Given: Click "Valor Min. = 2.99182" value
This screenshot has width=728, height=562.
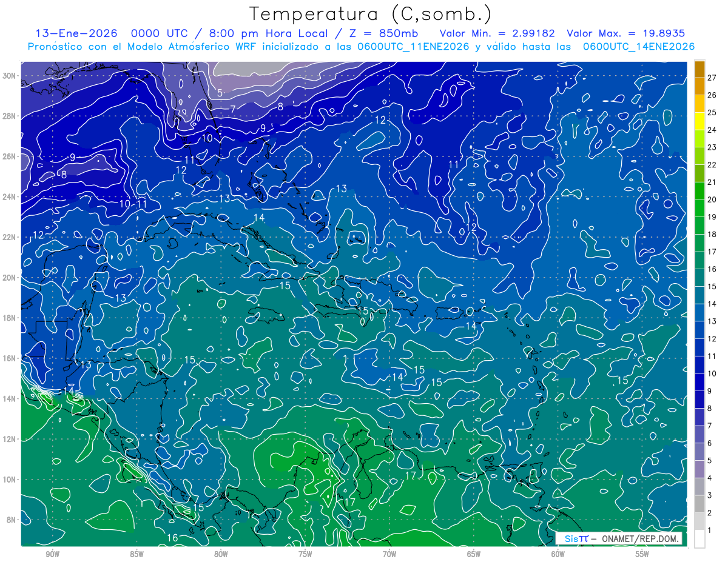Looking at the screenshot, I should pos(497,34).
